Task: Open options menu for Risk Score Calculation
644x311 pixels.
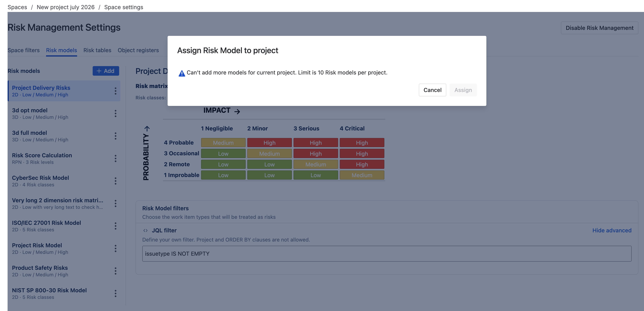Action: 116,158
